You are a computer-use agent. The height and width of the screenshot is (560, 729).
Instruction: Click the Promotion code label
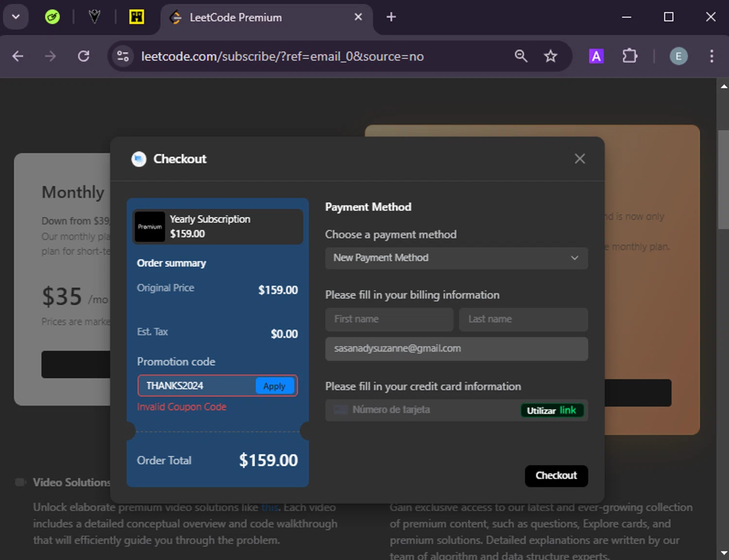[176, 362]
